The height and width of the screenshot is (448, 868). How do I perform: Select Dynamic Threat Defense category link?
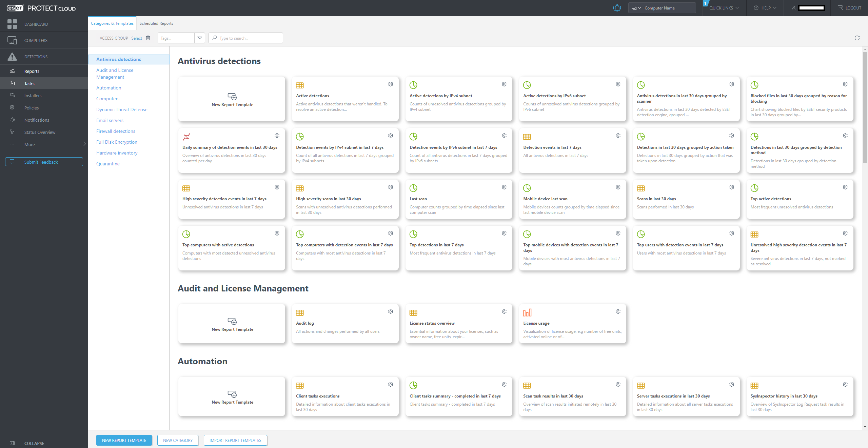click(x=122, y=109)
